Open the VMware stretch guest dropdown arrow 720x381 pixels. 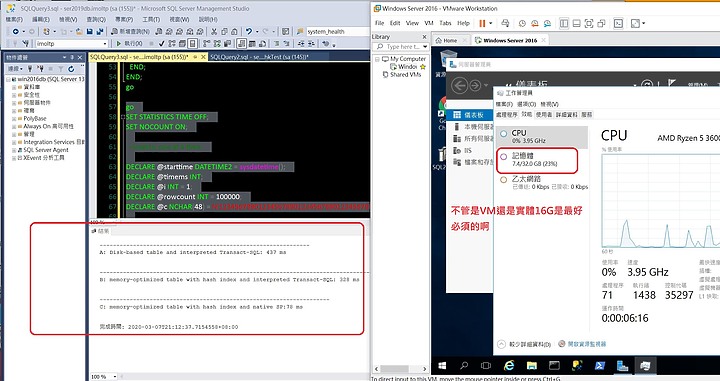coord(644,23)
